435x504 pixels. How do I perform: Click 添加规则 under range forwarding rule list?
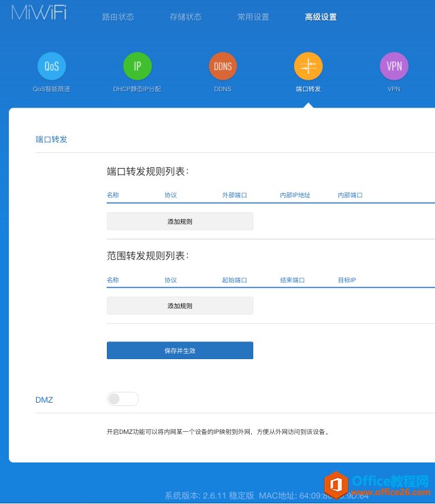tap(180, 306)
